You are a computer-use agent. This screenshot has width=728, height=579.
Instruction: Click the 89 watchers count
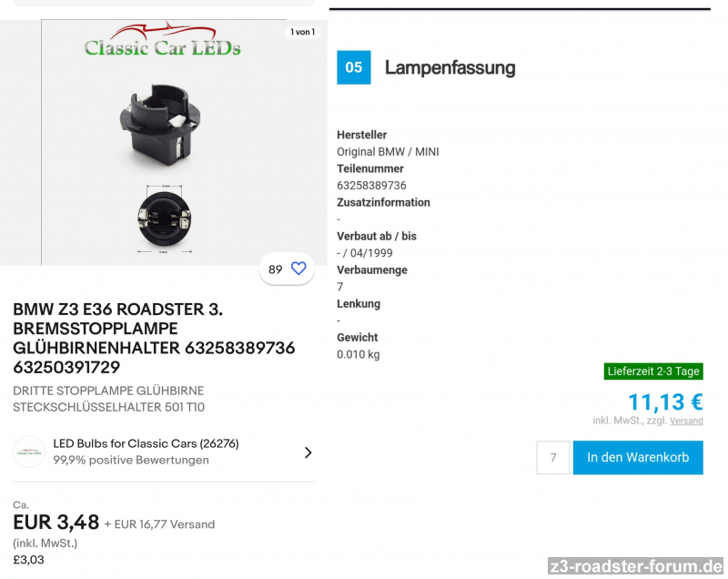[276, 269]
